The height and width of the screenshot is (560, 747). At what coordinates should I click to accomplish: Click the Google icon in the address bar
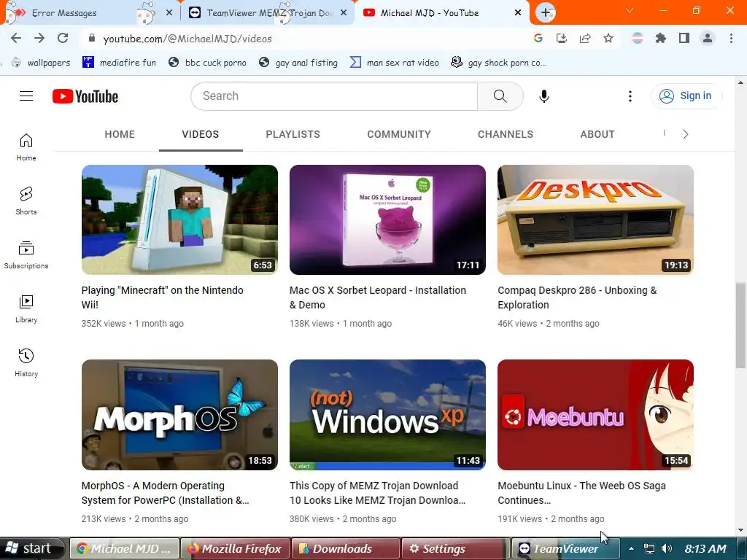538,38
